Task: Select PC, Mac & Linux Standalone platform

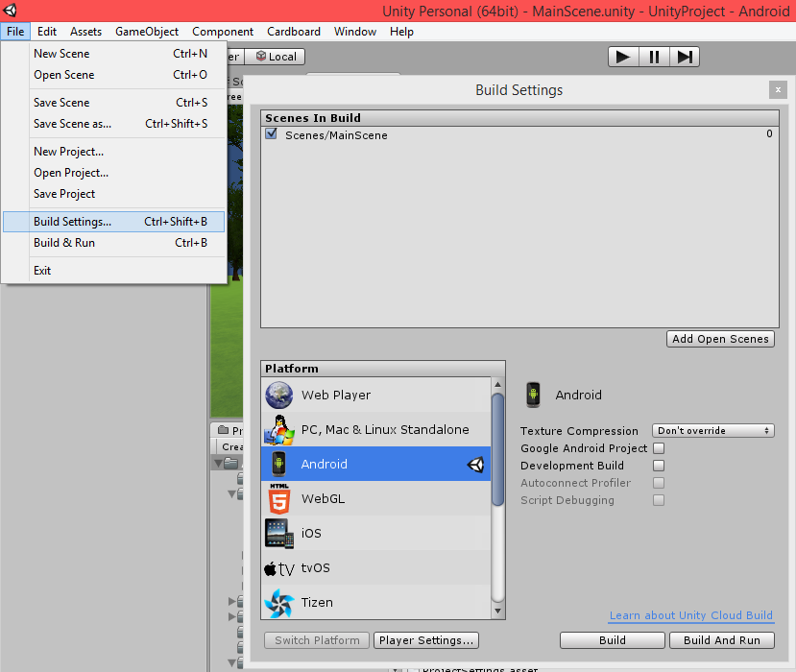Action: pyautogui.click(x=375, y=429)
